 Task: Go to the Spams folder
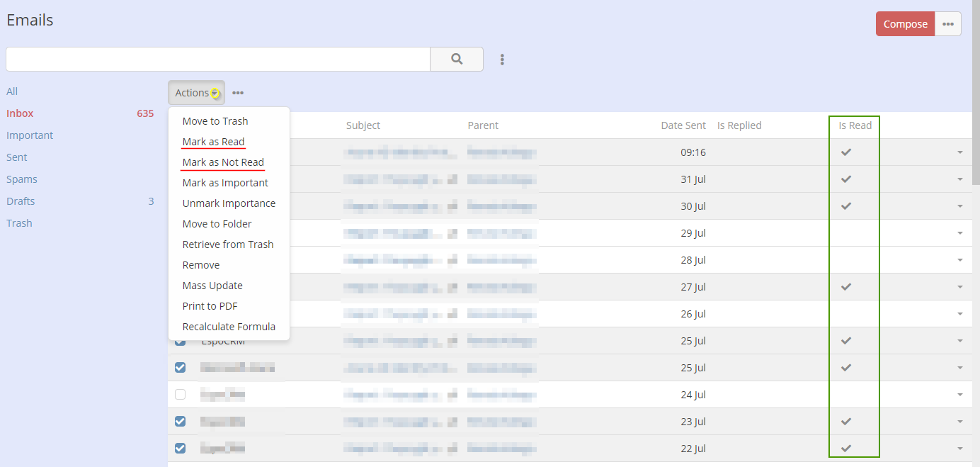pyautogui.click(x=22, y=179)
